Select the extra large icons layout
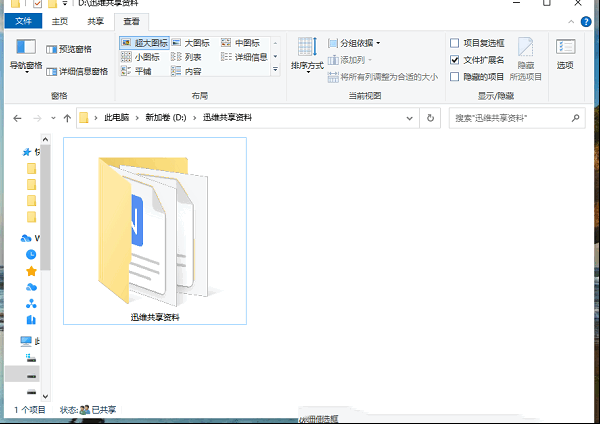600x424 pixels. [144, 43]
